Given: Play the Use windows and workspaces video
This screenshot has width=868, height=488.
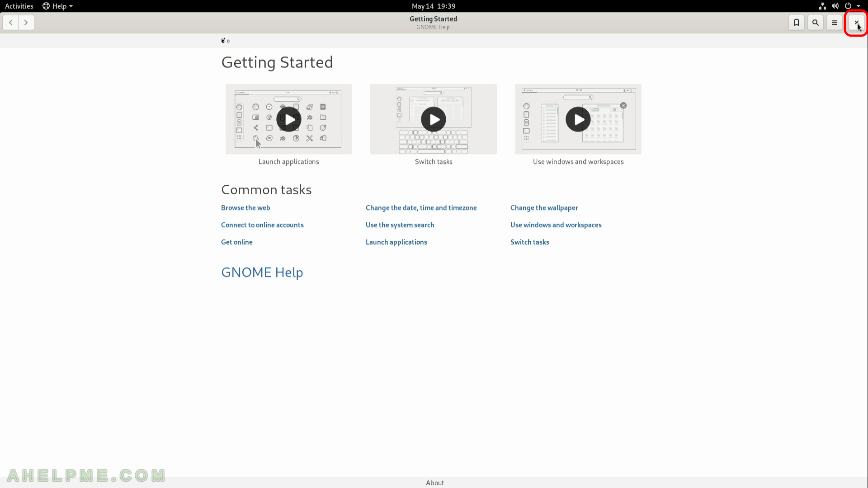Looking at the screenshot, I should coord(578,119).
